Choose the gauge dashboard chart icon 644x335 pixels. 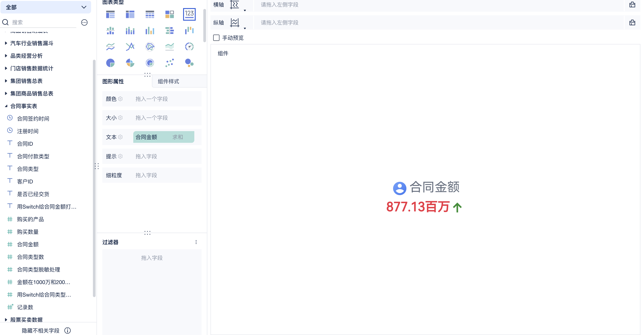189,46
